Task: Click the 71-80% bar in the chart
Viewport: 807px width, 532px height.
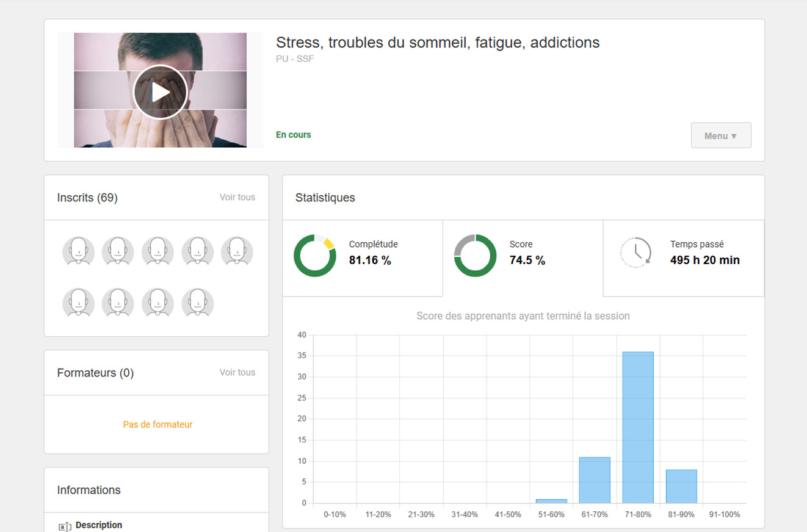Action: click(x=637, y=427)
